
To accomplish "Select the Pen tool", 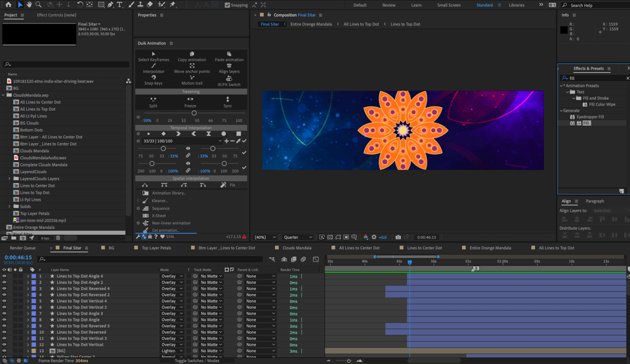I will tap(110, 5).
